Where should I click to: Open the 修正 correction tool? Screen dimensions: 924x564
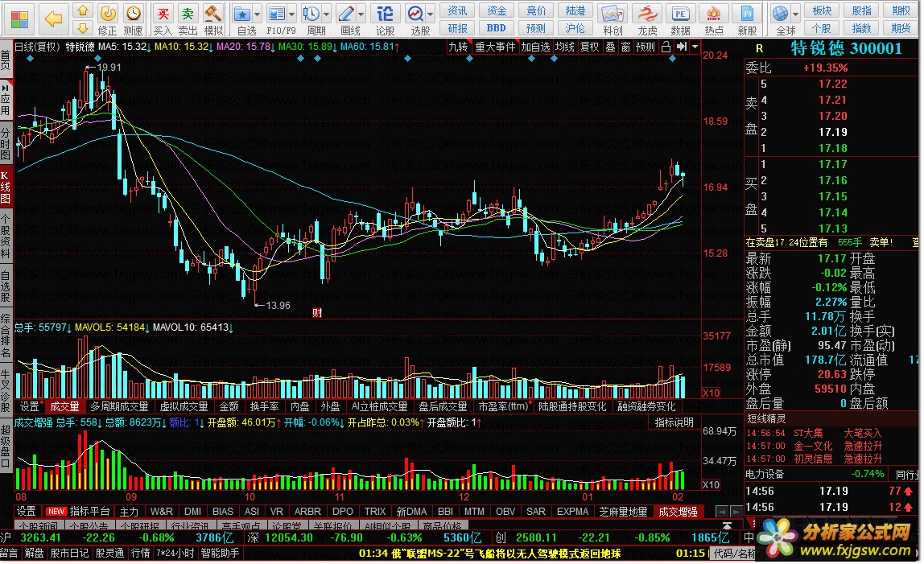107,19
